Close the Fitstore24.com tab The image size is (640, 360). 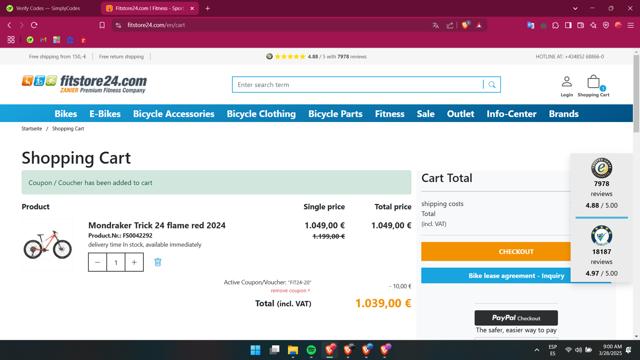click(192, 8)
